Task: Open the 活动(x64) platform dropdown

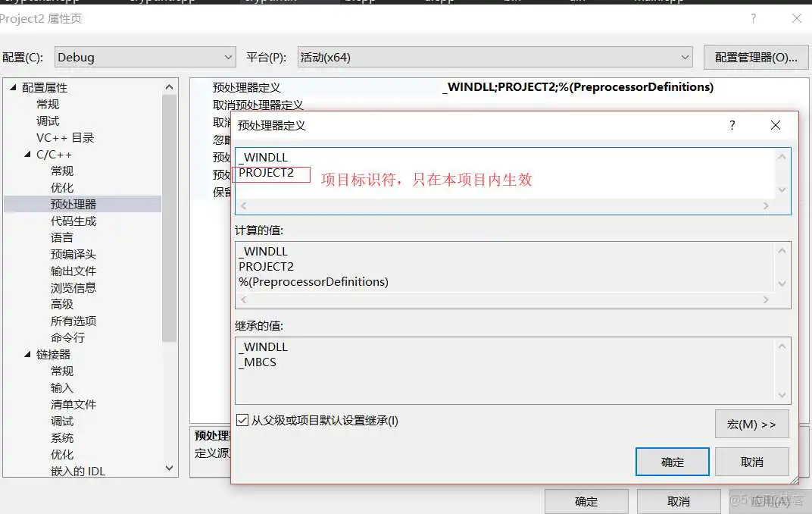Action: [684, 57]
